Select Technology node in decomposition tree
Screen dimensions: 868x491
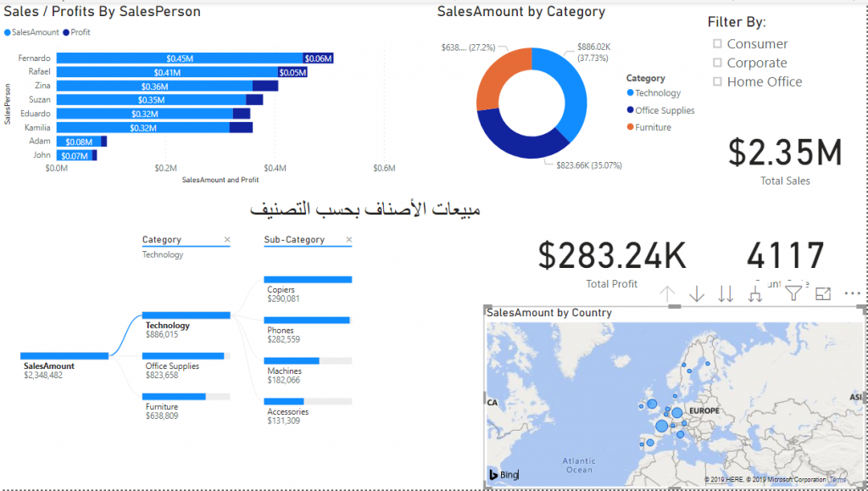click(186, 315)
